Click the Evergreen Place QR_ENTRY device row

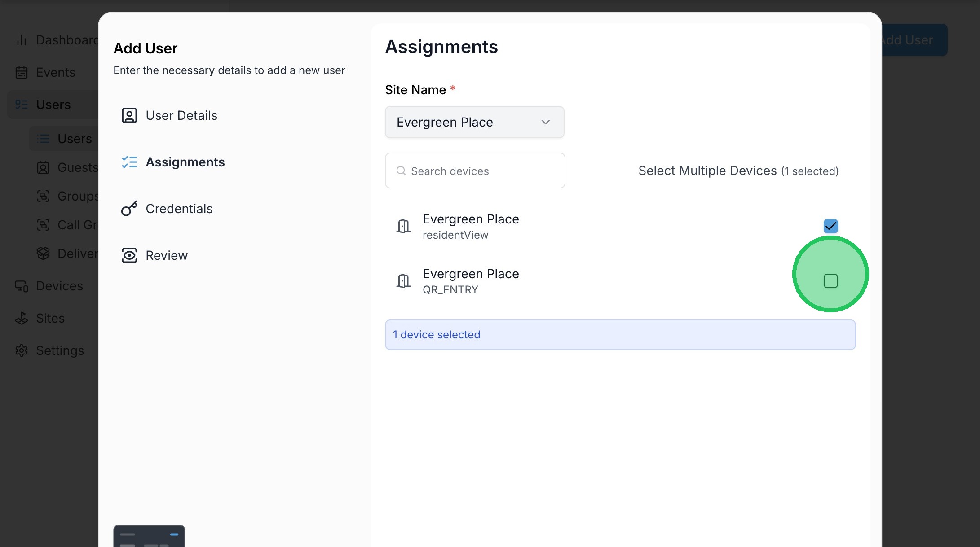(x=471, y=281)
